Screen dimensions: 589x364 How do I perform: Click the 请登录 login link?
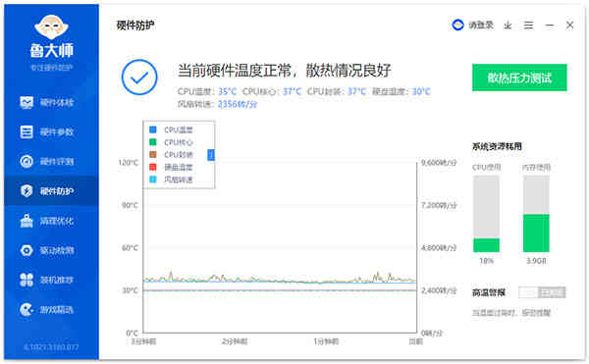coord(481,26)
